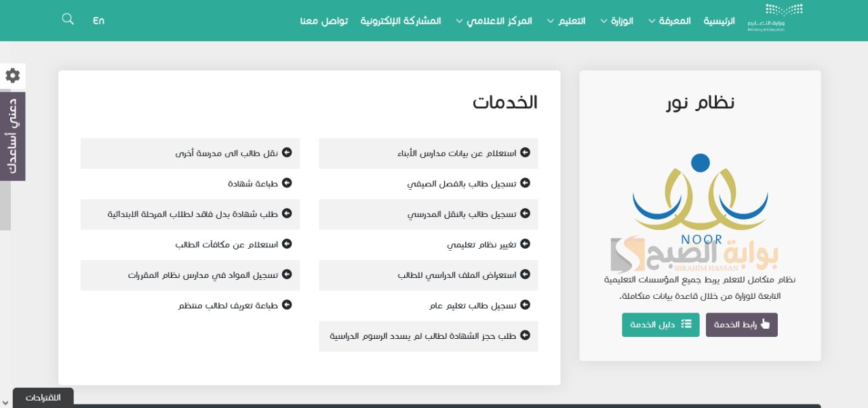This screenshot has height=408, width=868.
Task: Click arrow icon beside طباعة شهادة
Action: [287, 183]
